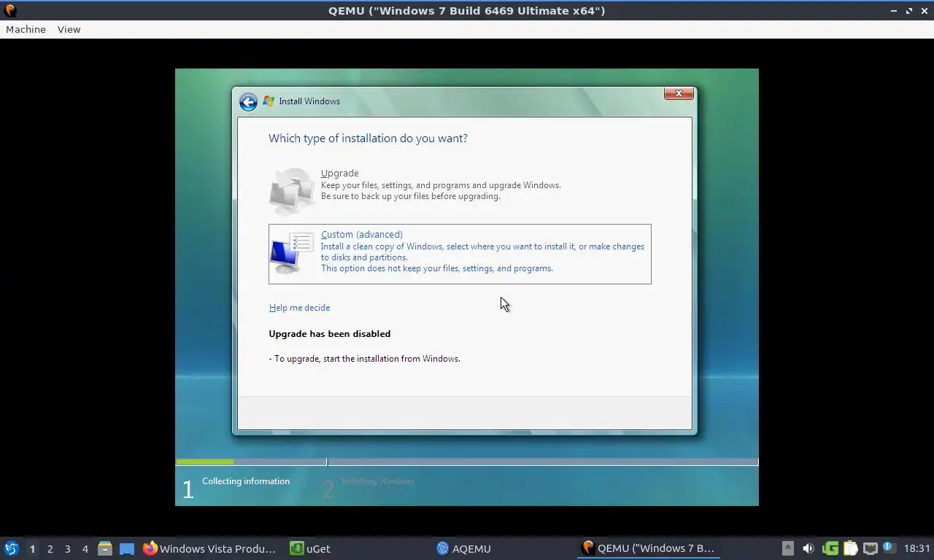Click the 'Which type of installation do you want?' heading

[x=368, y=139]
